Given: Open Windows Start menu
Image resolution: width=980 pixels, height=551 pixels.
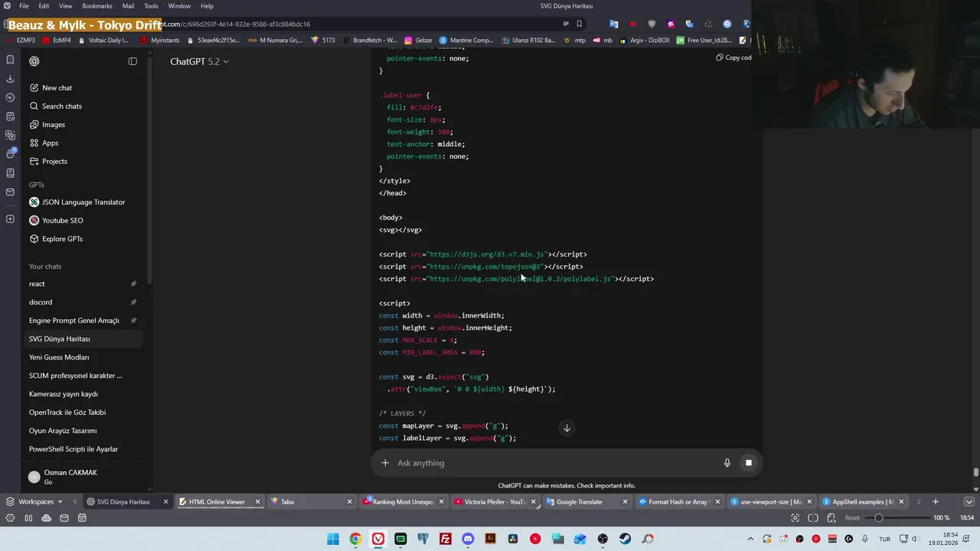Looking at the screenshot, I should tap(333, 539).
